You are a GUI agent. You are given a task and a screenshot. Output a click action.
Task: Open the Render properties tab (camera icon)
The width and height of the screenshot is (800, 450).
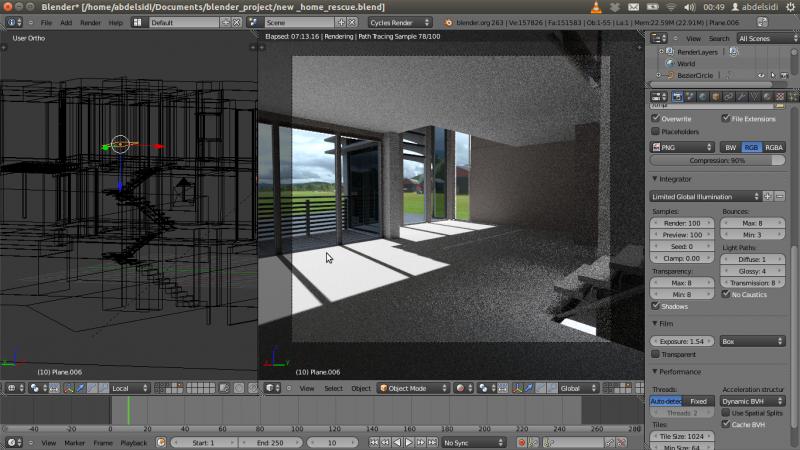pos(677,96)
